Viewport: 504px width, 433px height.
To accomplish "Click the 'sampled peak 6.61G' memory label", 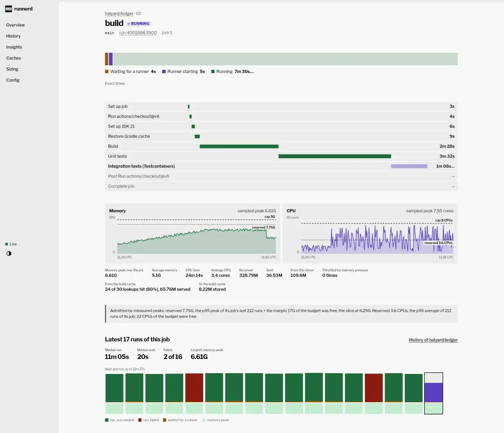I will tap(257, 211).
